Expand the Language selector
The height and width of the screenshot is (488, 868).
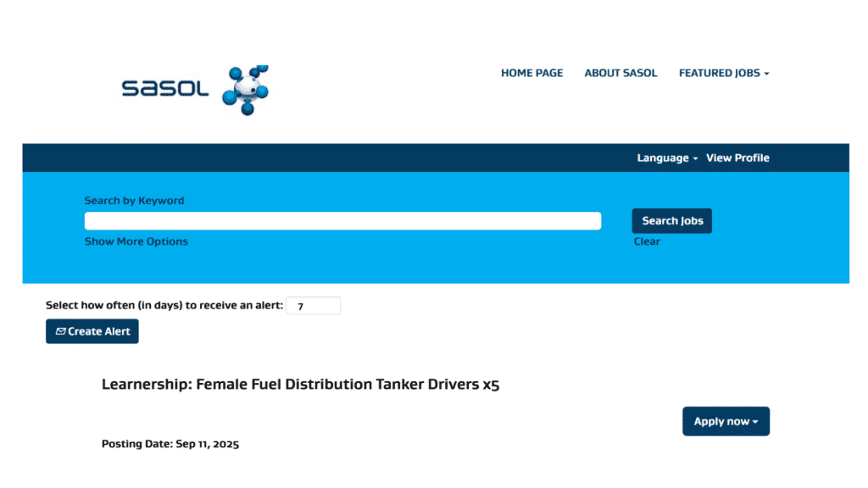tap(666, 158)
